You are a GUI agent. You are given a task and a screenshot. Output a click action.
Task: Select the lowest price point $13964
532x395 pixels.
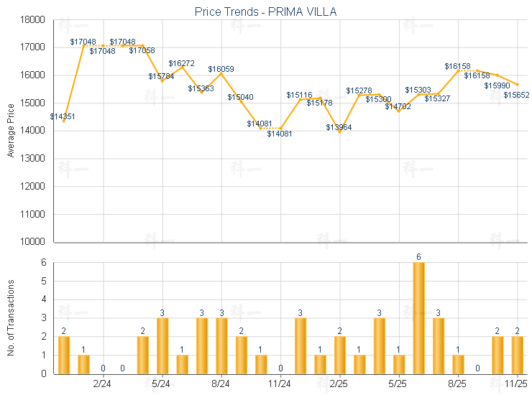340,131
